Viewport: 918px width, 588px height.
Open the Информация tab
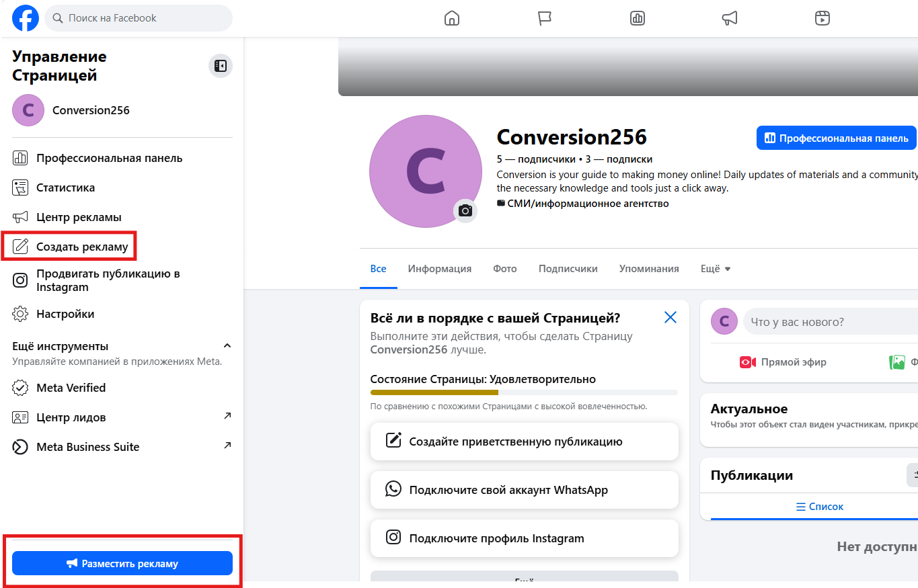click(x=440, y=268)
